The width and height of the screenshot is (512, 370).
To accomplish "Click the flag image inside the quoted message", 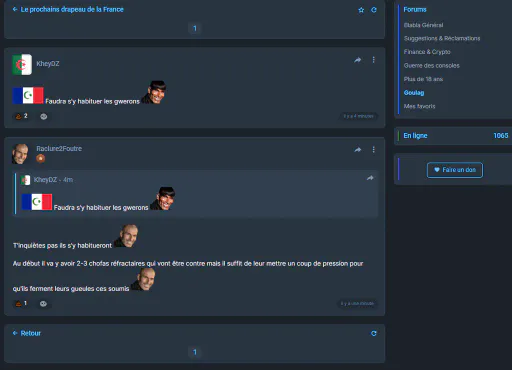I will 37,202.
